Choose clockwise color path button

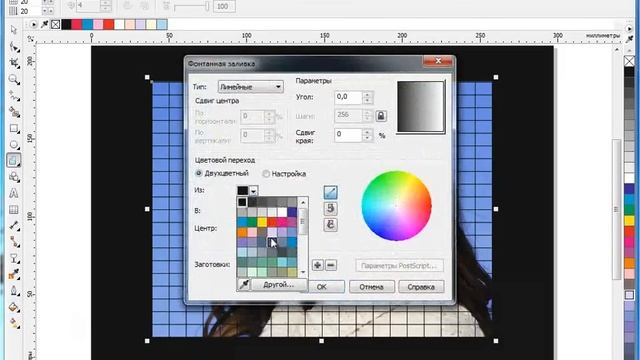coord(330,225)
